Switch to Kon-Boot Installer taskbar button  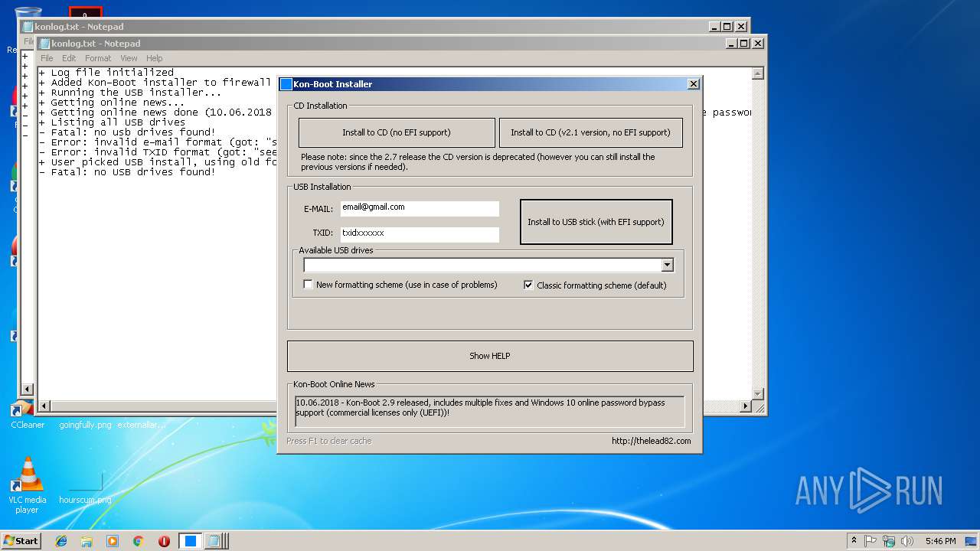click(x=190, y=541)
